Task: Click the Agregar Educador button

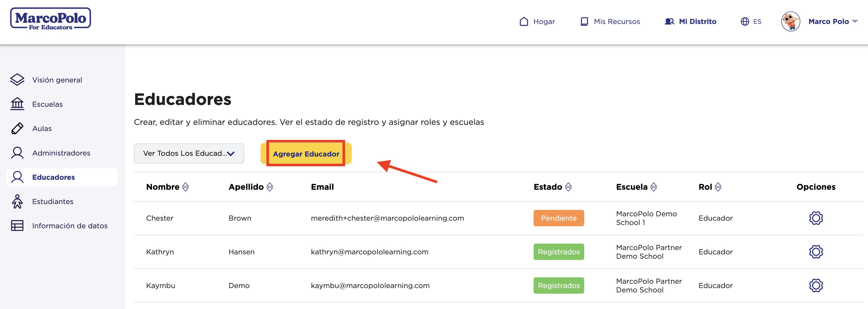Action: (x=306, y=154)
